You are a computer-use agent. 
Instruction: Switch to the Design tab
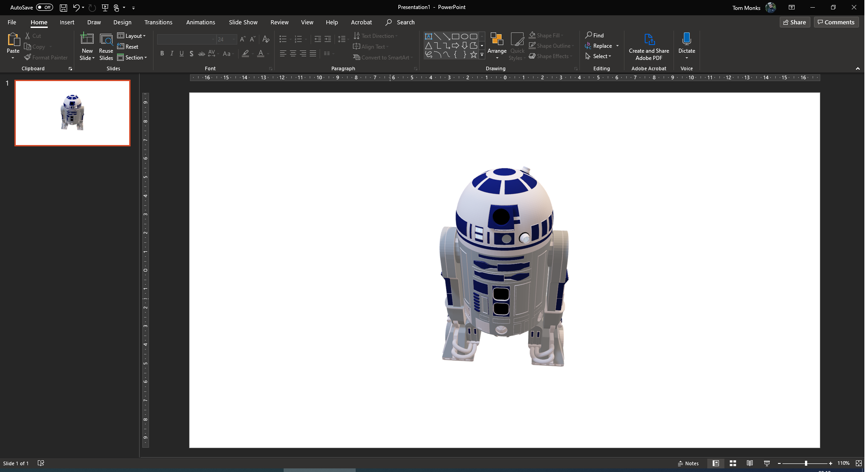pyautogui.click(x=122, y=22)
